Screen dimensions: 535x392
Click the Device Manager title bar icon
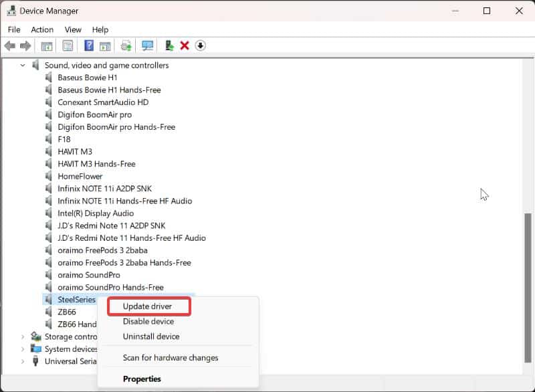tap(11, 11)
